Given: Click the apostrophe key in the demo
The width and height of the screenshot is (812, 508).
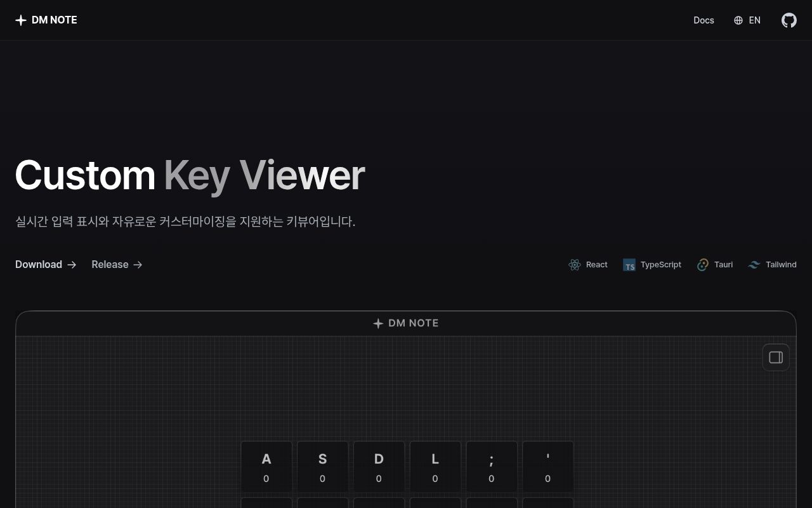Looking at the screenshot, I should [x=548, y=467].
